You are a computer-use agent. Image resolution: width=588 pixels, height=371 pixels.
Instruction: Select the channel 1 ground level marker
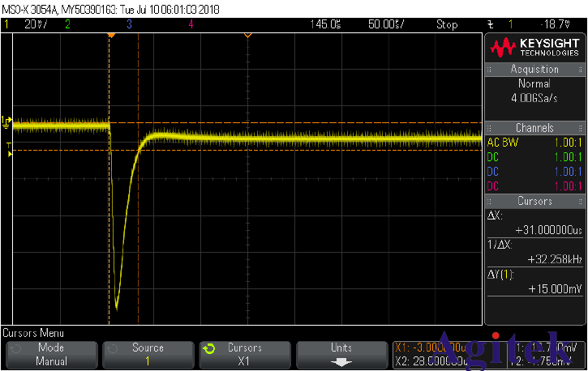[6, 122]
